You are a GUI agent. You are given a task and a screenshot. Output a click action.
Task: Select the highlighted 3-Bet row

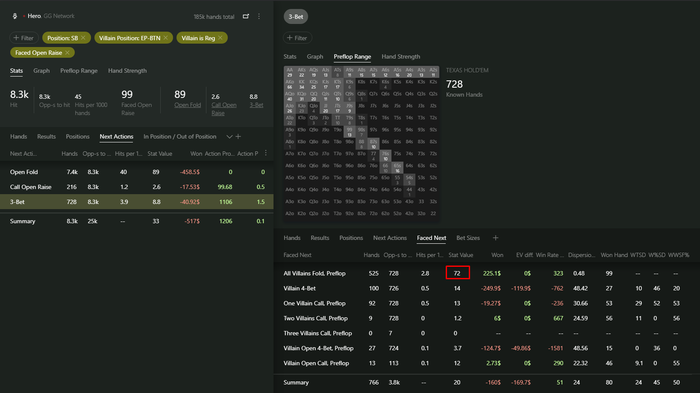click(x=137, y=202)
